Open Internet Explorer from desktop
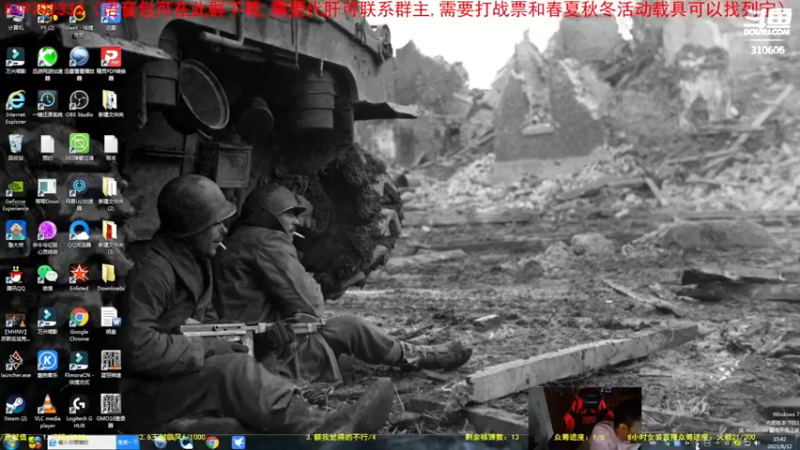 [x=15, y=107]
